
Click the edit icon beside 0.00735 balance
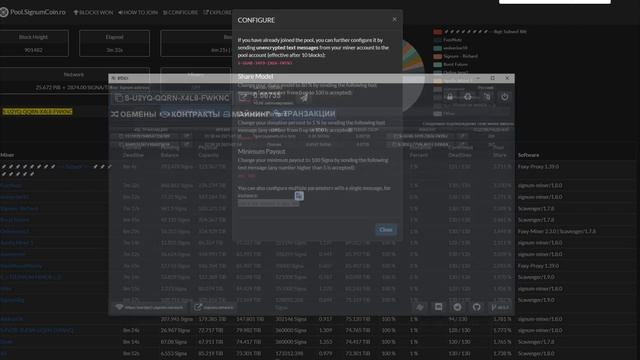[x=243, y=97]
